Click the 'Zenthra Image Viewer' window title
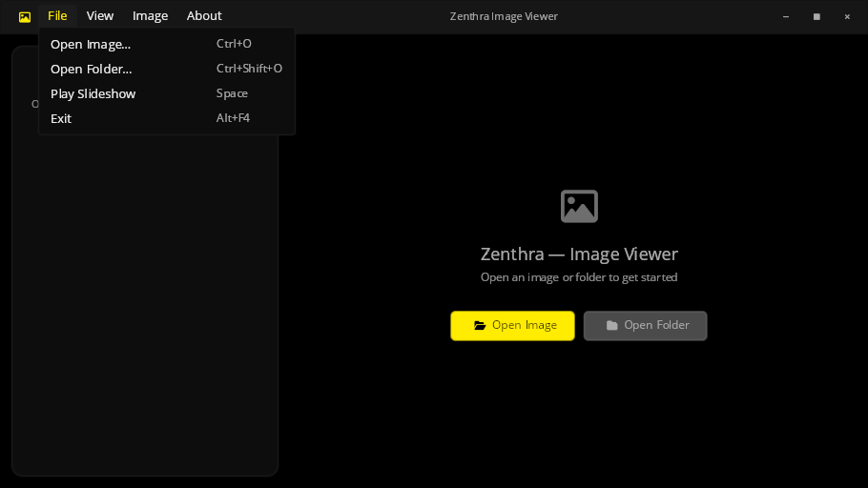 pos(504,16)
